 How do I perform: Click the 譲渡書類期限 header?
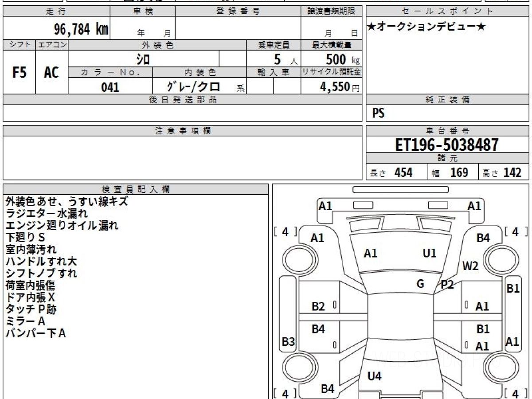(331, 11)
